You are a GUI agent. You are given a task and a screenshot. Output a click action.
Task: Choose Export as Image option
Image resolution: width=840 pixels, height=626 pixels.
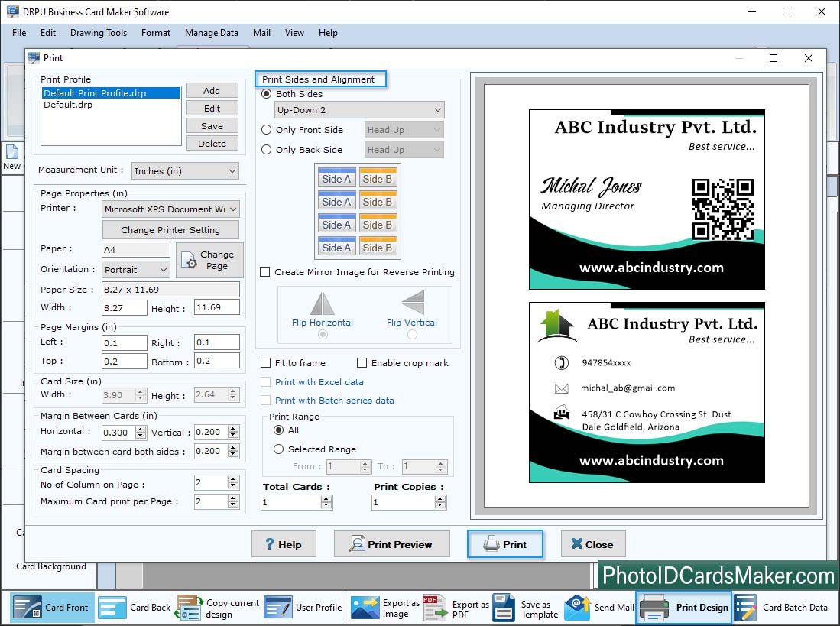tap(385, 608)
